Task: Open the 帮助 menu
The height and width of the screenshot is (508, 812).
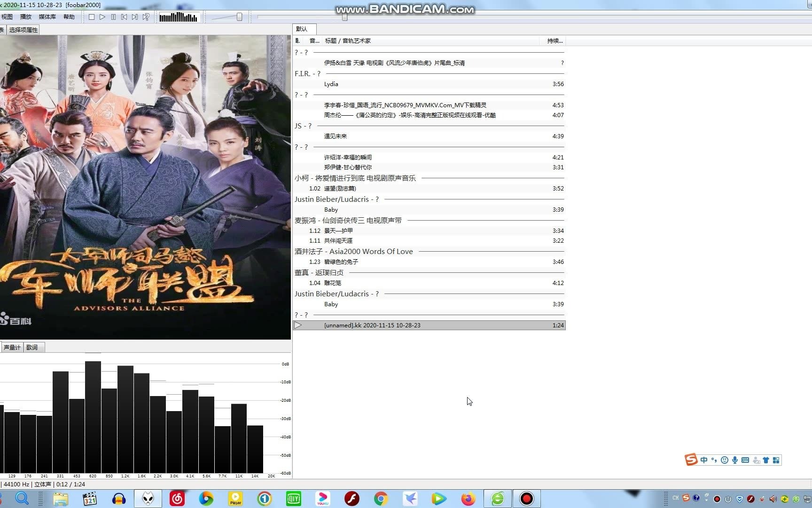Action: (x=69, y=17)
